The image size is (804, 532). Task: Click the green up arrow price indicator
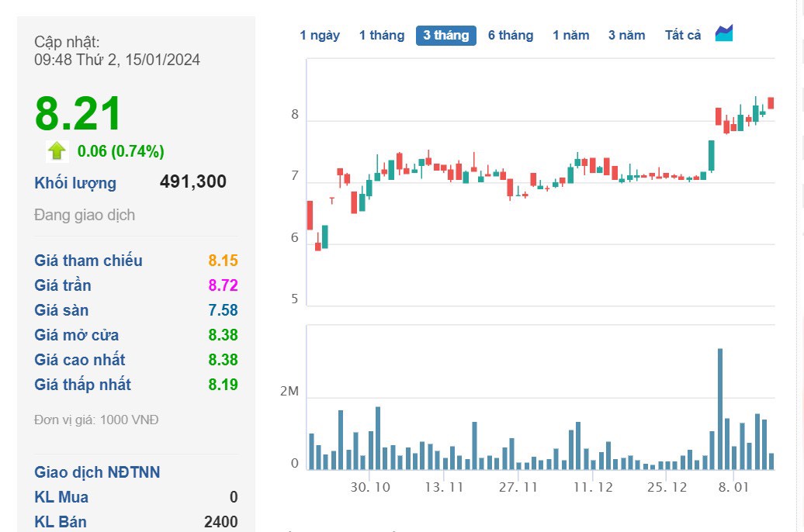tap(57, 150)
